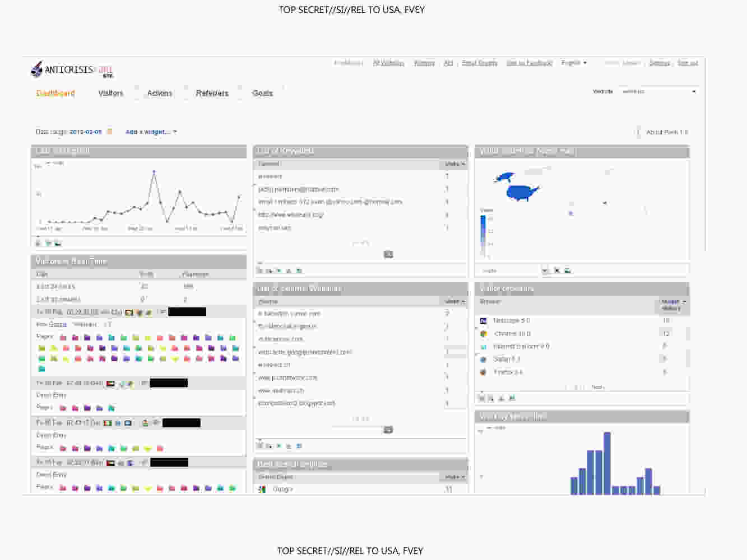Click the Anticrisis logo

coord(72,70)
